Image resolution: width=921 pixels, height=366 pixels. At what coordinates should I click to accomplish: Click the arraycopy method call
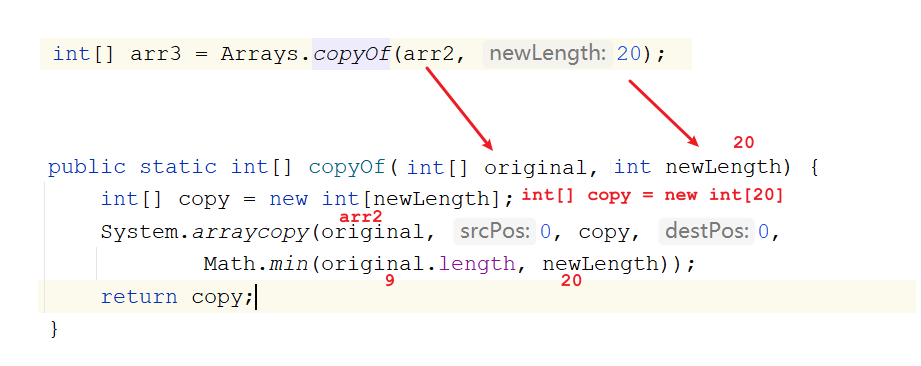[x=251, y=232]
